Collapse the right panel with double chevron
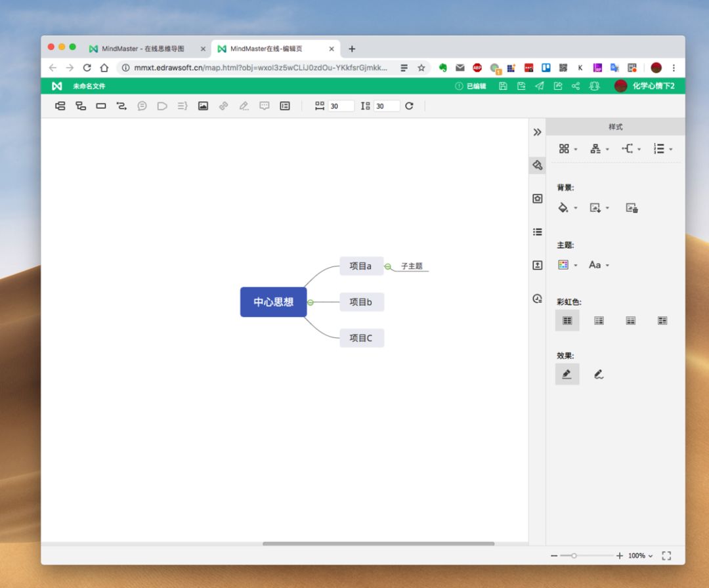Image resolution: width=709 pixels, height=588 pixels. pyautogui.click(x=537, y=132)
